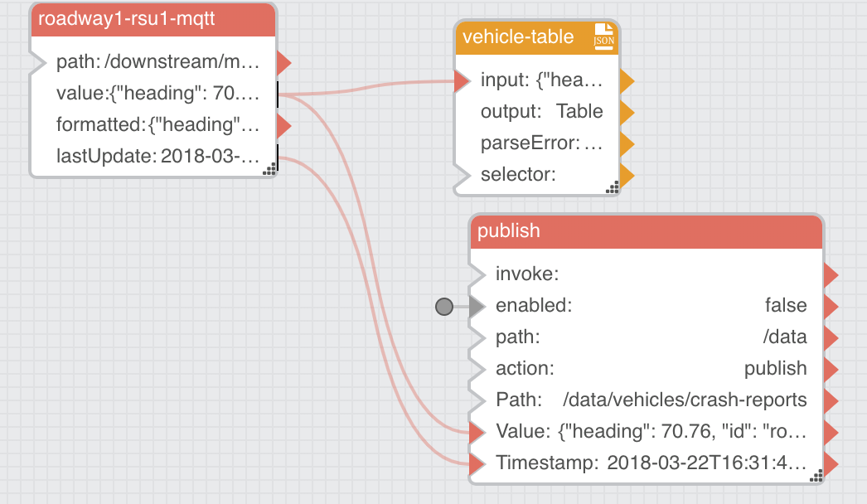
Task: Click the resize handle of the vehicle-table block
Action: [612, 188]
